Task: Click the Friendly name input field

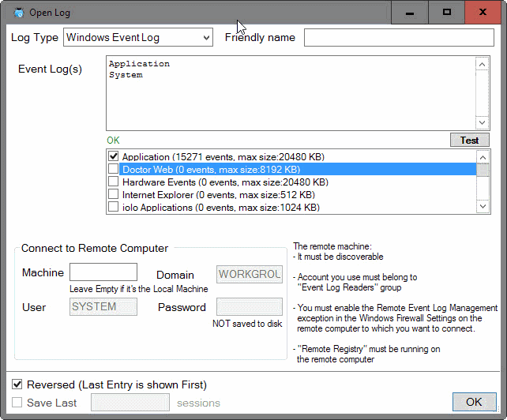Action: coord(399,38)
